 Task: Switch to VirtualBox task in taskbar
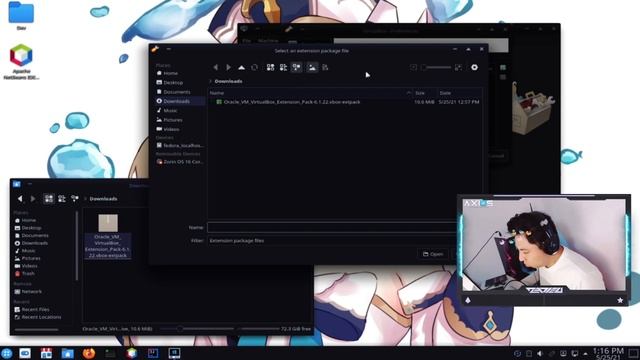174,353
